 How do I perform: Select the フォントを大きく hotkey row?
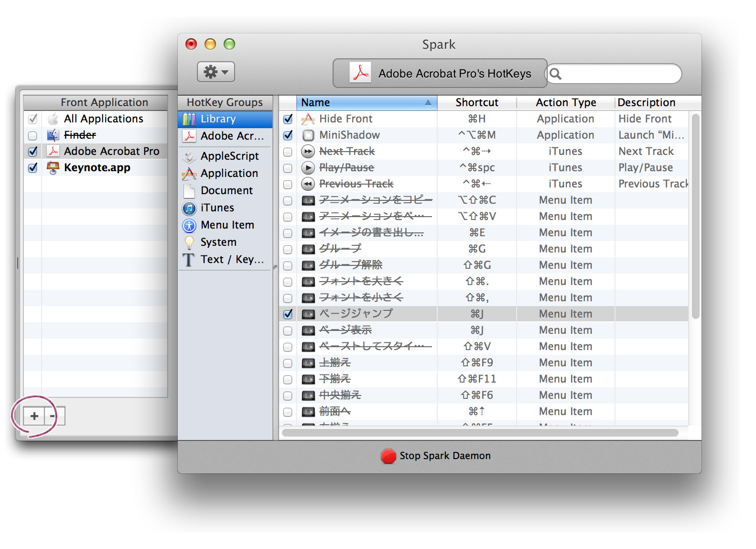484,282
